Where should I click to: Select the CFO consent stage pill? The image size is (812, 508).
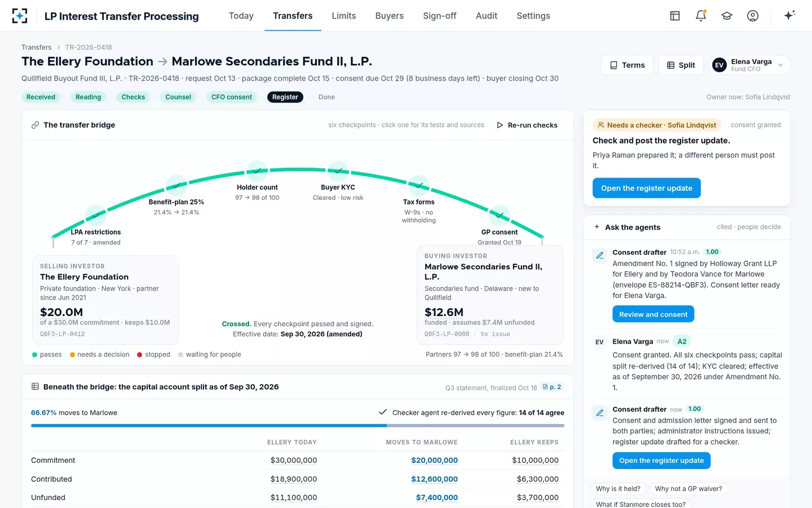(232, 97)
